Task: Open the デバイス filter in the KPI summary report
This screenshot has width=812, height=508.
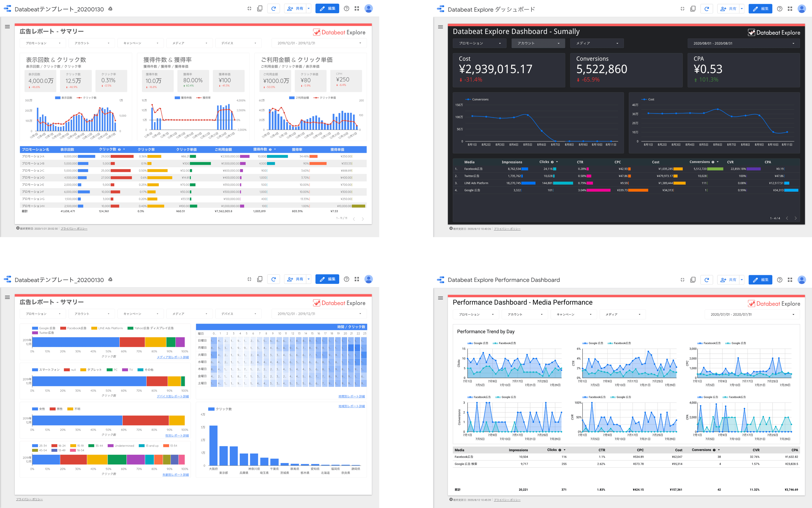Action: click(x=239, y=43)
